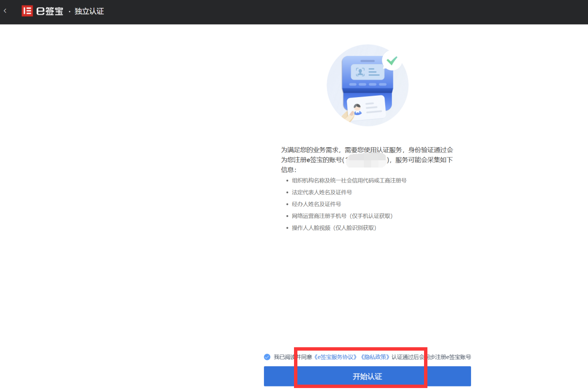This screenshot has width=588, height=389.
Task: Click the line 组织机构名称及统一社会信用代码或工商注册号
Action: [349, 181]
